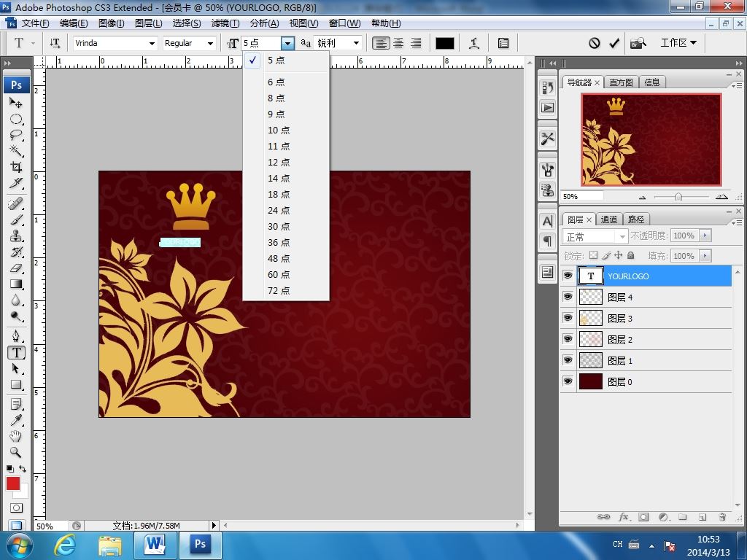Hide layer 图层 3
Screen dimensions: 747x560
[568, 318]
